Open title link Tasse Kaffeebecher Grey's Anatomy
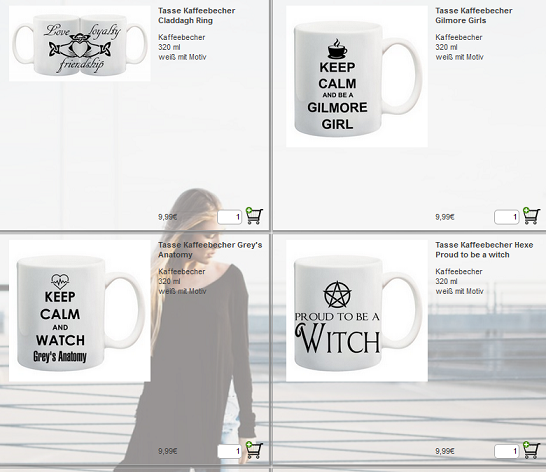546x472 pixels. pos(210,250)
